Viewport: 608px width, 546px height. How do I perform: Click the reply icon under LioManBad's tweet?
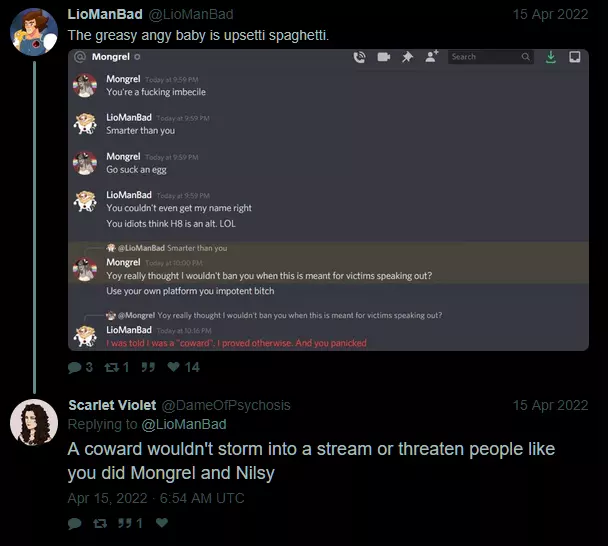pyautogui.click(x=74, y=367)
